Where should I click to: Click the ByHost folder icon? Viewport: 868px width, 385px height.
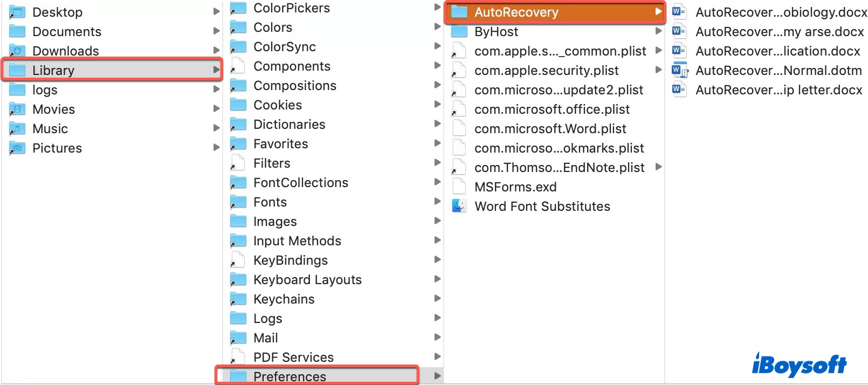[460, 31]
